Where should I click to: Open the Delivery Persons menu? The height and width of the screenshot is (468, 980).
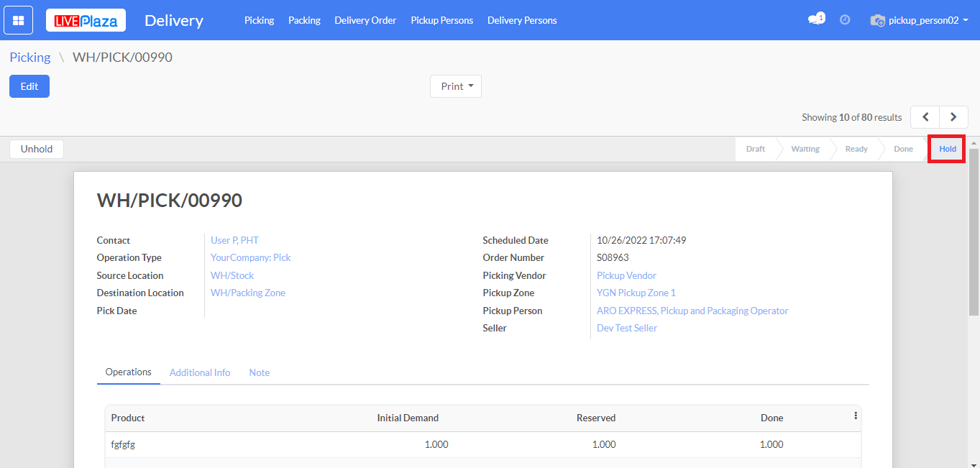522,20
